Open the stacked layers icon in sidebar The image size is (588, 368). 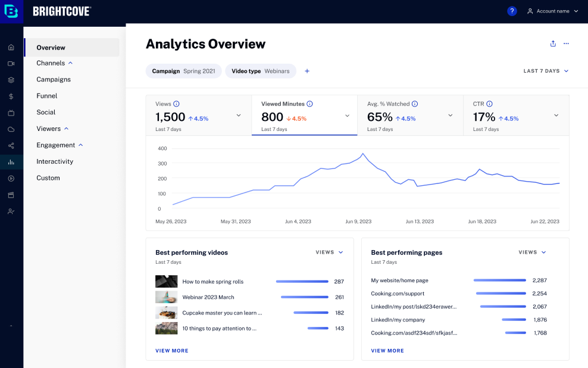pyautogui.click(x=11, y=80)
